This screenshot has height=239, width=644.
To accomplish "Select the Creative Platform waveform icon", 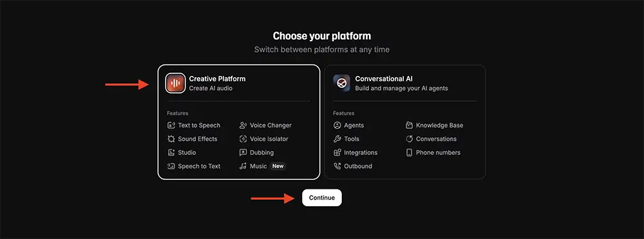I will point(175,83).
